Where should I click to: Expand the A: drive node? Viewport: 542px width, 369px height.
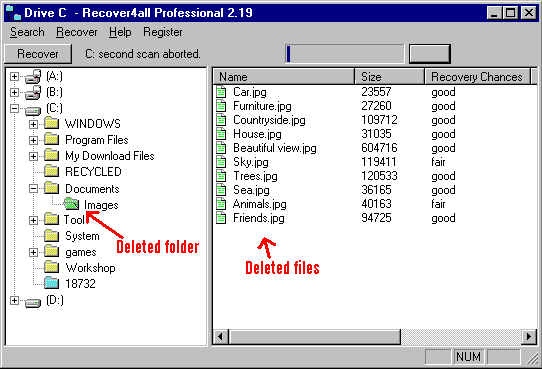point(14,76)
